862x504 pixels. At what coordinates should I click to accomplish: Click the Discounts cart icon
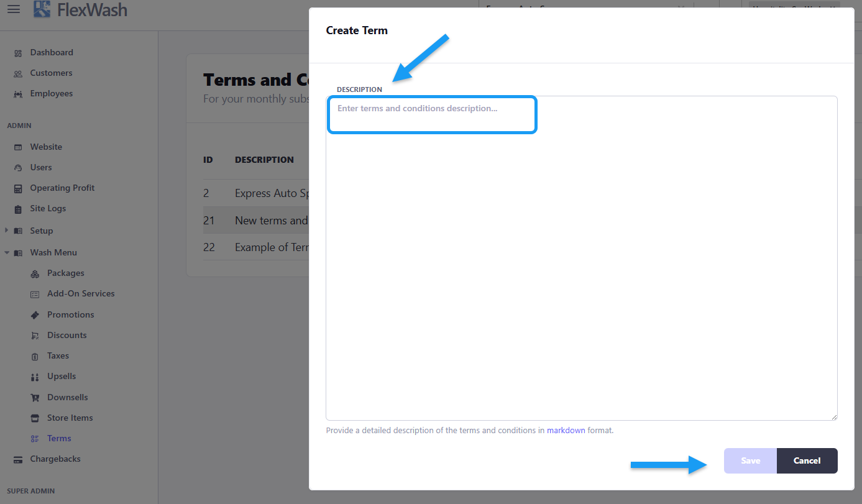point(35,336)
